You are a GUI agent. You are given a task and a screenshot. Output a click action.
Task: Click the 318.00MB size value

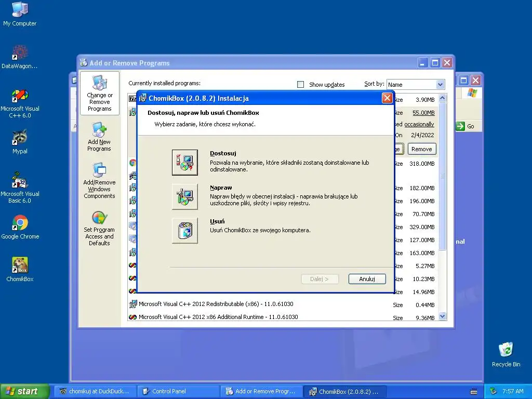point(422,164)
